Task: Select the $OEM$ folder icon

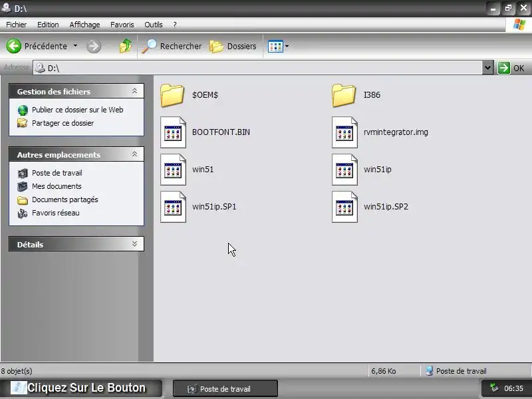Action: [x=172, y=95]
